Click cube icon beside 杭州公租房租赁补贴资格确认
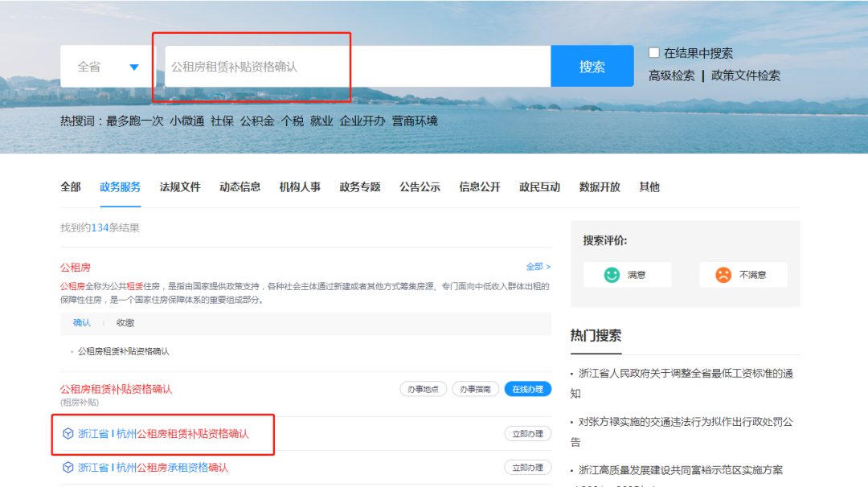Screen dimensions: 868x487 (x=68, y=434)
